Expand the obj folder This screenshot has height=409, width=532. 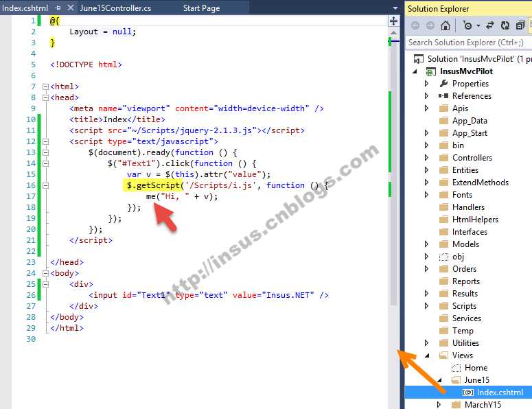point(426,257)
